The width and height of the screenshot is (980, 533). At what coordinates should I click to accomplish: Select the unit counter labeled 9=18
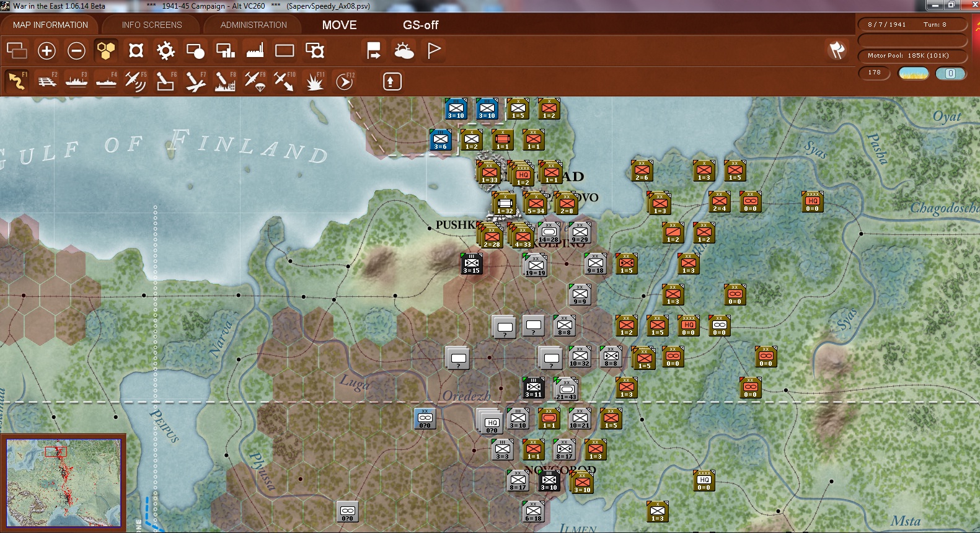(595, 263)
